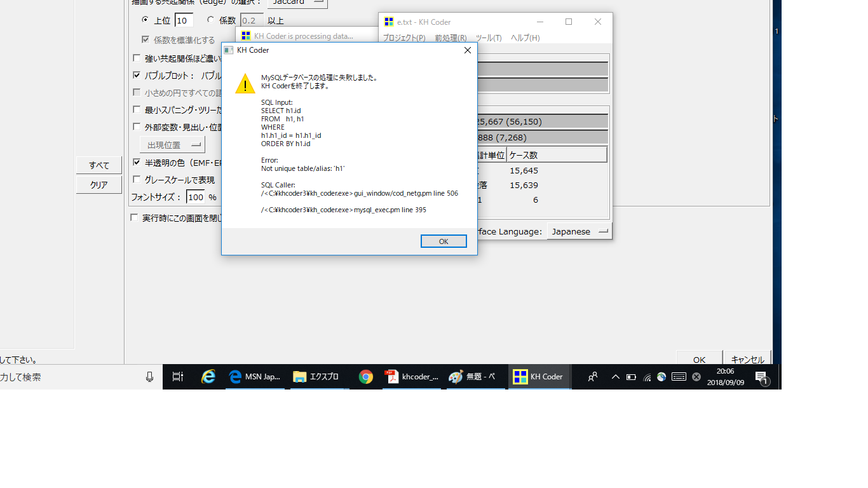This screenshot has width=868, height=488.
Task: Open the Interface Language Japanese dropdown
Action: coord(579,231)
